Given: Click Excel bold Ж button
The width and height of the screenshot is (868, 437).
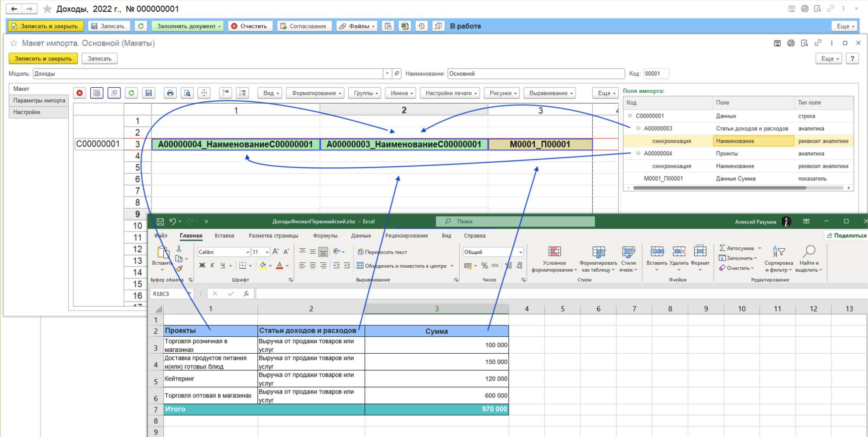Looking at the screenshot, I should coord(202,265).
